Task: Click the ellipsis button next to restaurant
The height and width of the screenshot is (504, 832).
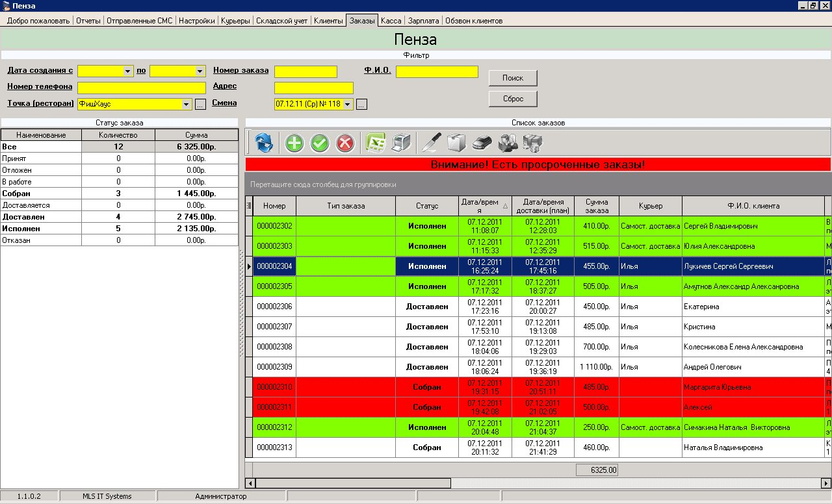Action: (x=200, y=104)
